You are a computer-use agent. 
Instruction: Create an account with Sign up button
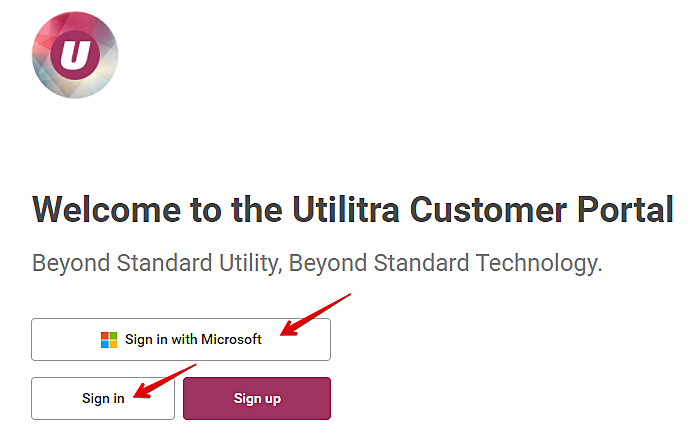(x=257, y=398)
